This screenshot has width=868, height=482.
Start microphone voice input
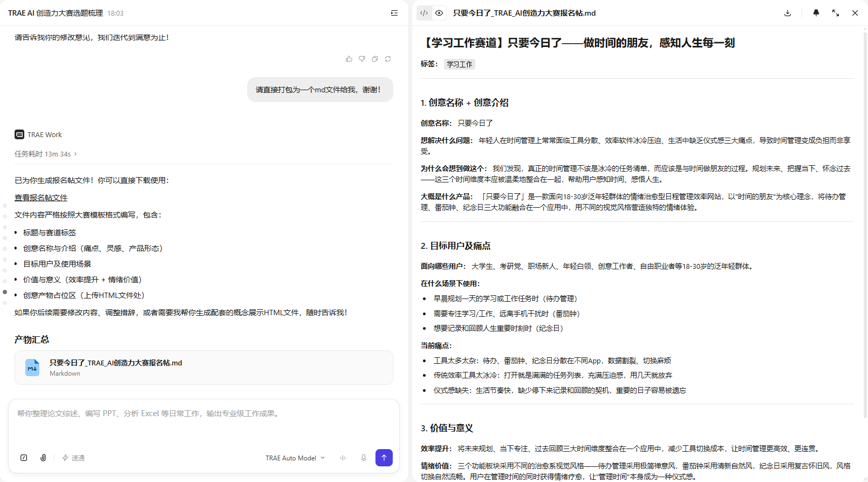[x=364, y=458]
